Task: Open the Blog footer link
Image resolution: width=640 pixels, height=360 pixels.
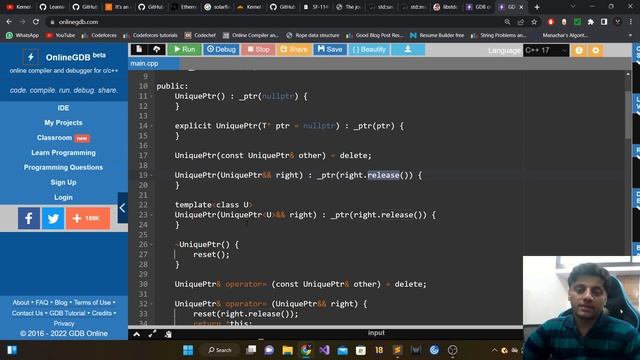Action: (61, 302)
